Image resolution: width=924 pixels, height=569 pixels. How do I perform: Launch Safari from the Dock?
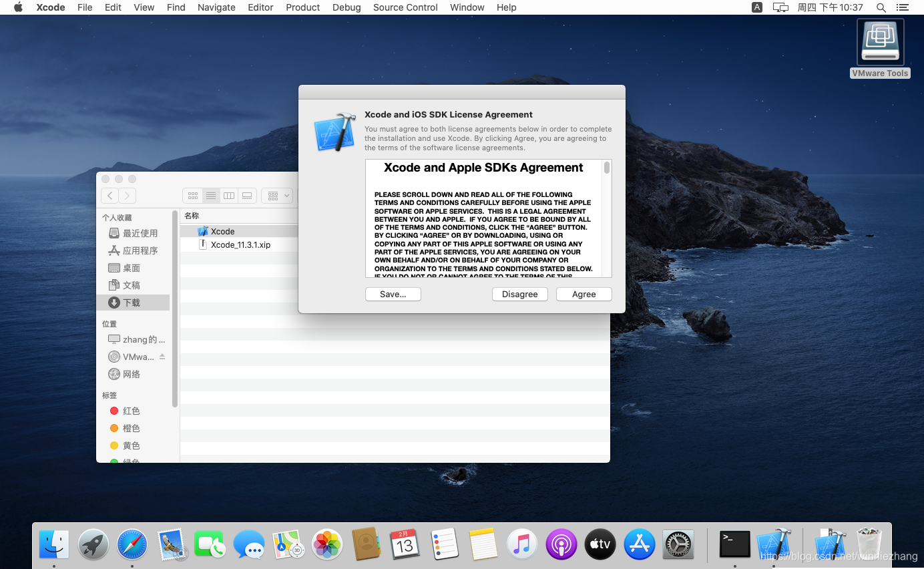coord(132,544)
